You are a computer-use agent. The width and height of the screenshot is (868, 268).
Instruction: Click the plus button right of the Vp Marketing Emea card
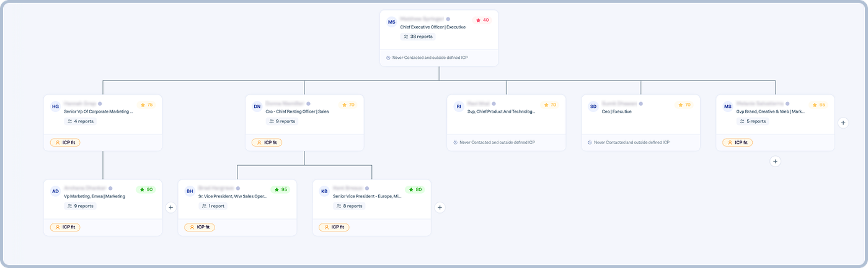point(171,208)
